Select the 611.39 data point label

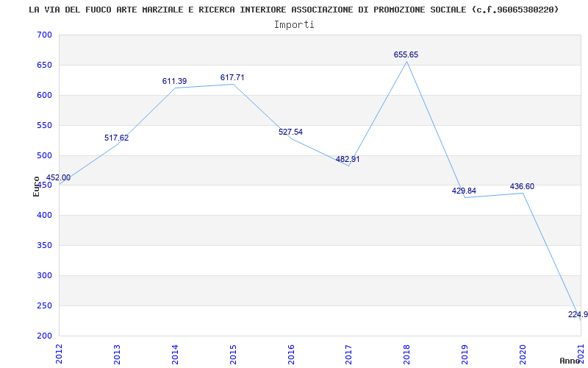174,81
